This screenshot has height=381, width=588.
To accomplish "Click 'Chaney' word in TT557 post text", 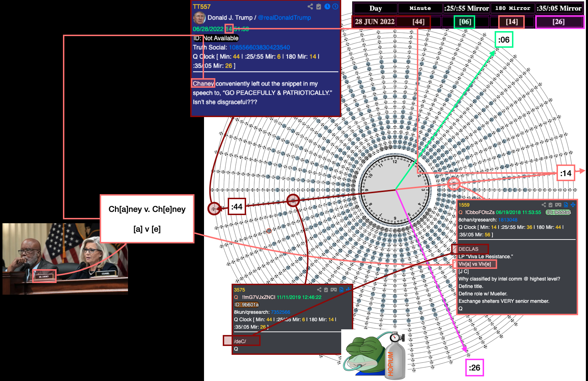I will coord(203,83).
